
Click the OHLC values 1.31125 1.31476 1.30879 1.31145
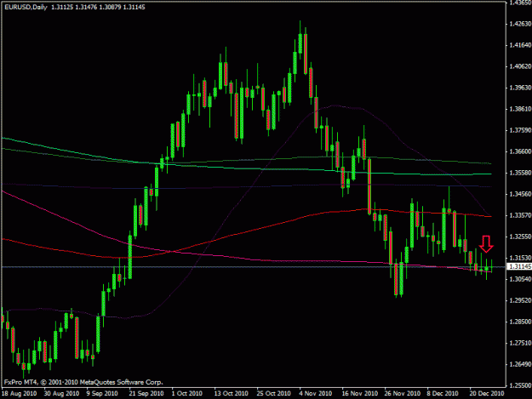point(98,7)
